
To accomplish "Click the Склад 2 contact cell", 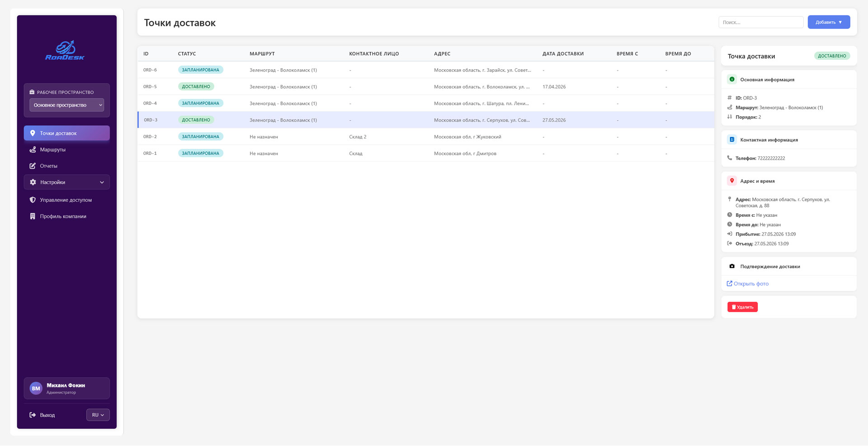I will point(358,137).
